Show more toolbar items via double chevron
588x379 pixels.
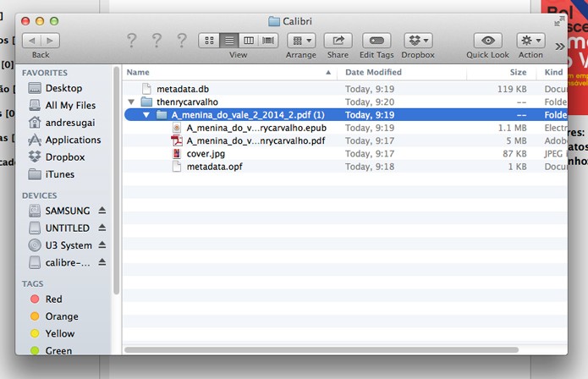(560, 47)
